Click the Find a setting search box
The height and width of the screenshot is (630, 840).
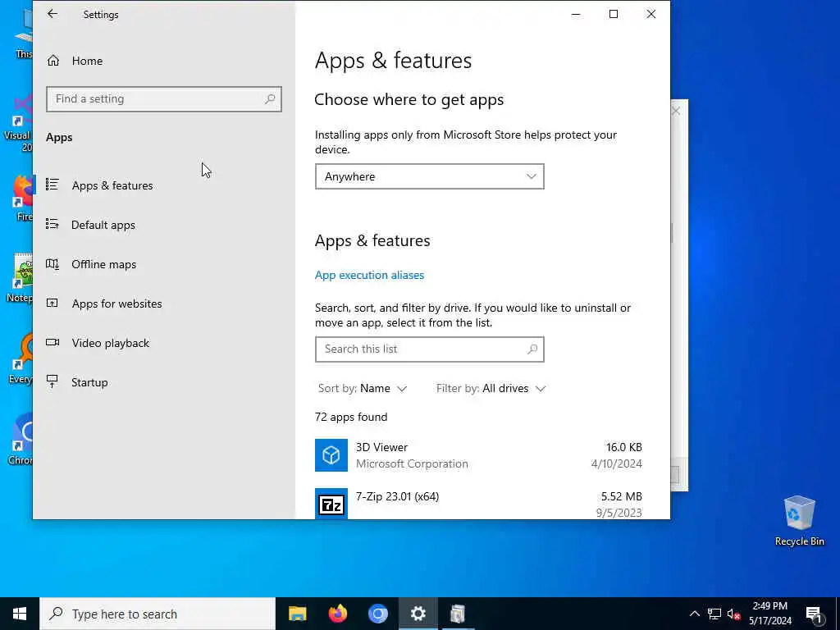[x=163, y=99]
